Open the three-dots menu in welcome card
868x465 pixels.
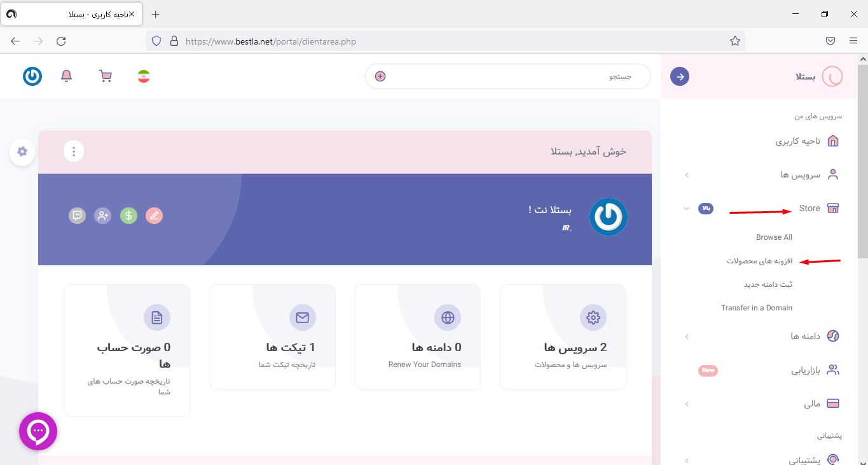coord(74,151)
